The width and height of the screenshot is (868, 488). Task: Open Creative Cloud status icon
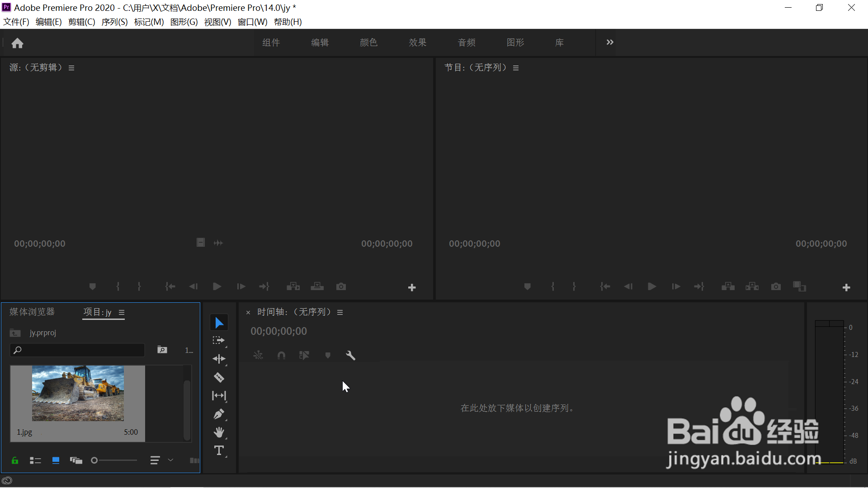[7, 481]
